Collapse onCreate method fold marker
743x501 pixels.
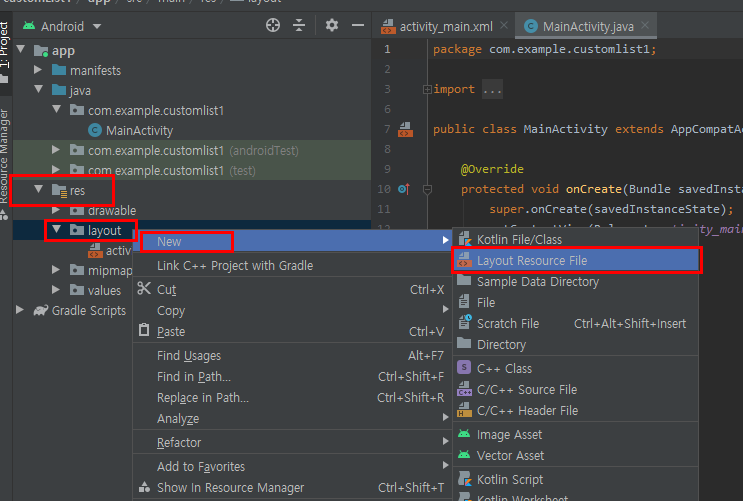click(427, 190)
